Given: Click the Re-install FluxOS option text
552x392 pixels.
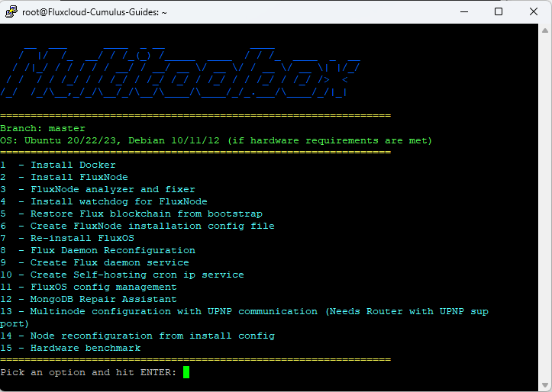Looking at the screenshot, I should (82, 238).
